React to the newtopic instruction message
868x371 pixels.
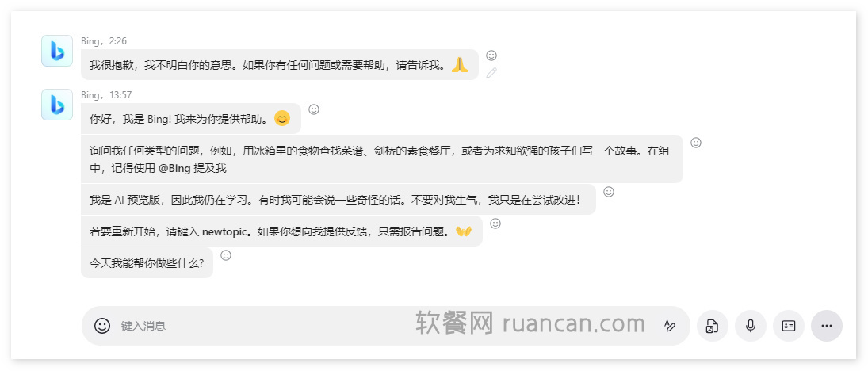[x=495, y=223]
